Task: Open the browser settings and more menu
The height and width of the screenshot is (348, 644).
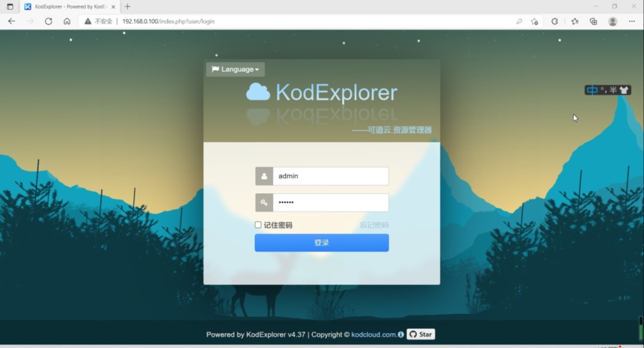Action: (x=632, y=21)
